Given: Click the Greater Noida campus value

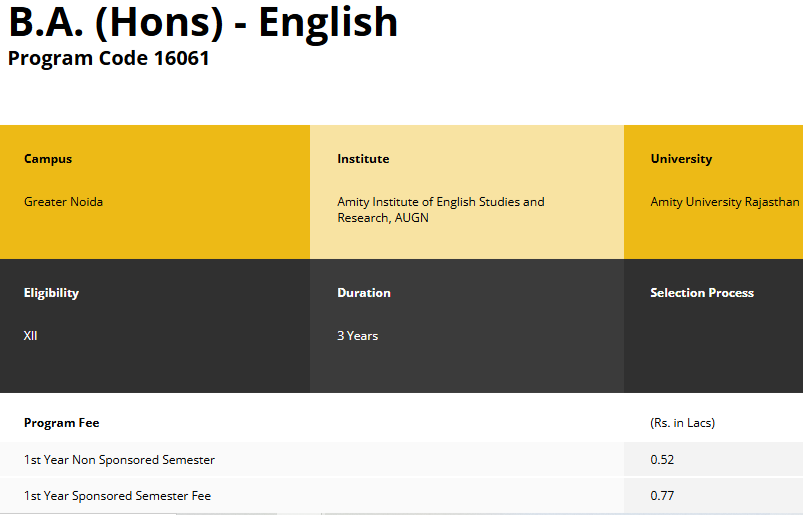Looking at the screenshot, I should coord(63,202).
